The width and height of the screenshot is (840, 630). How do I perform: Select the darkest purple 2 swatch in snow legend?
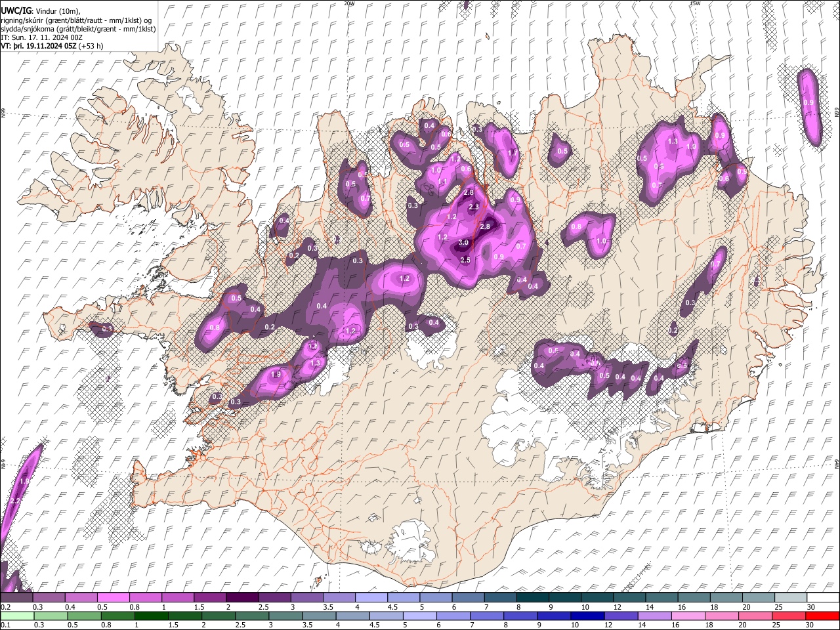[x=242, y=597]
